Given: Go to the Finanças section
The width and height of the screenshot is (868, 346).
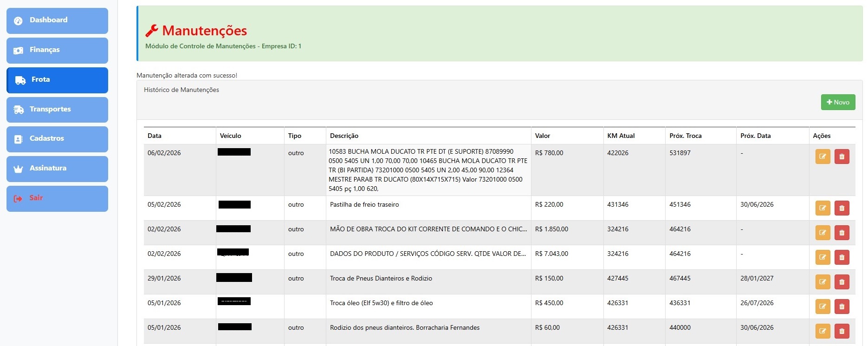Looking at the screenshot, I should [x=57, y=50].
